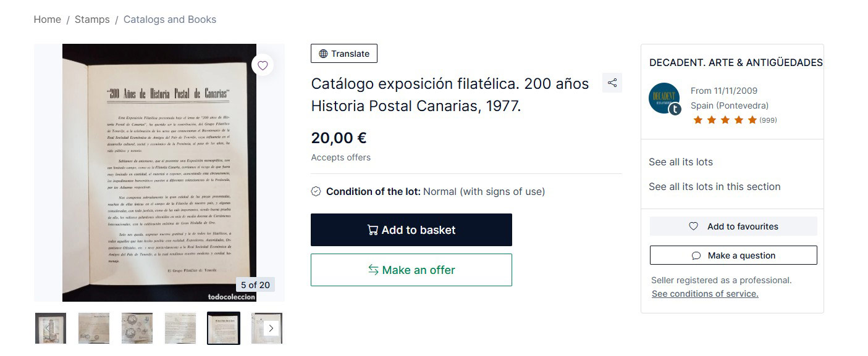
Task: Show next thumbnails with the arrow
Action: pos(271,328)
